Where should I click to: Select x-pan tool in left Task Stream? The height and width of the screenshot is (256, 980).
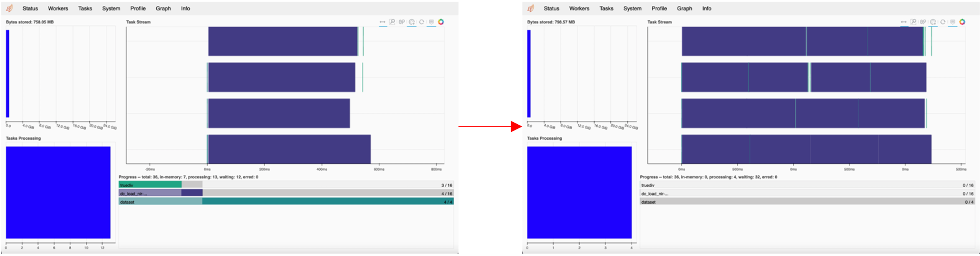[x=382, y=22]
